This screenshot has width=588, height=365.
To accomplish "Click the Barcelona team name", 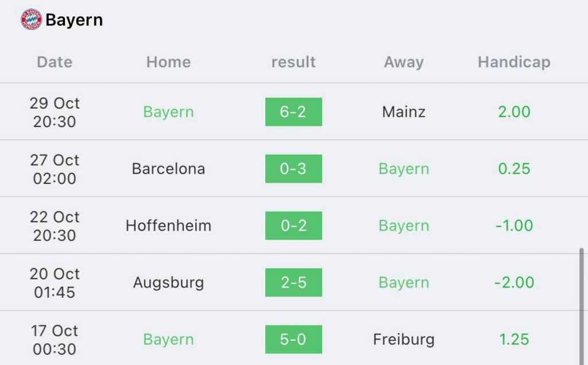I will 168,168.
